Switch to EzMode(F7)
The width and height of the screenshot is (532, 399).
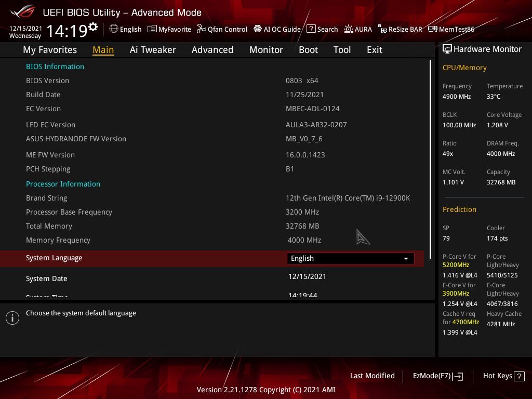[437, 376]
